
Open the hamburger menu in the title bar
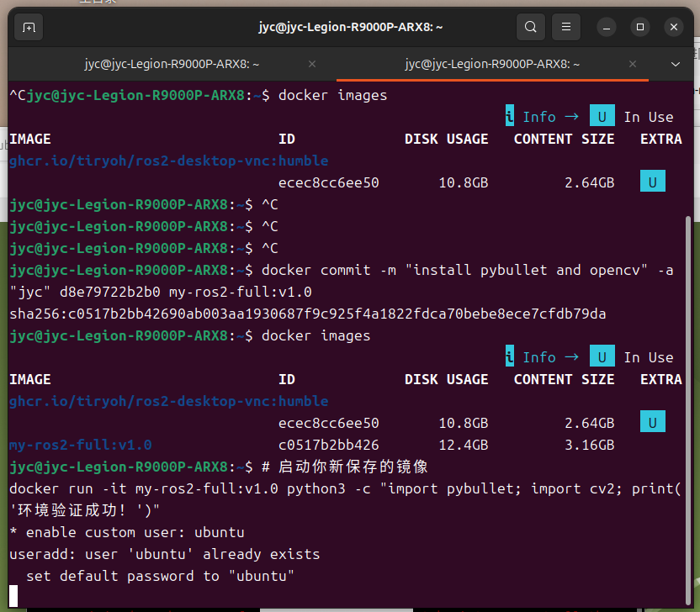[x=566, y=27]
